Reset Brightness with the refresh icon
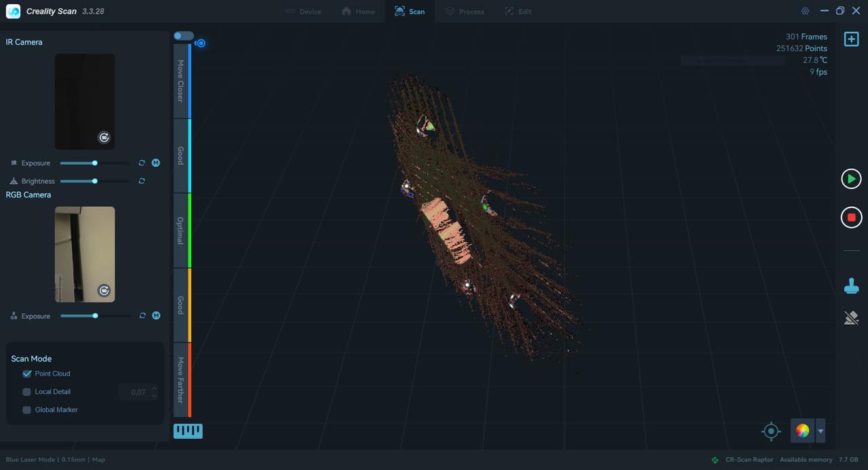Viewport: 868px width, 470px height. coord(142,181)
